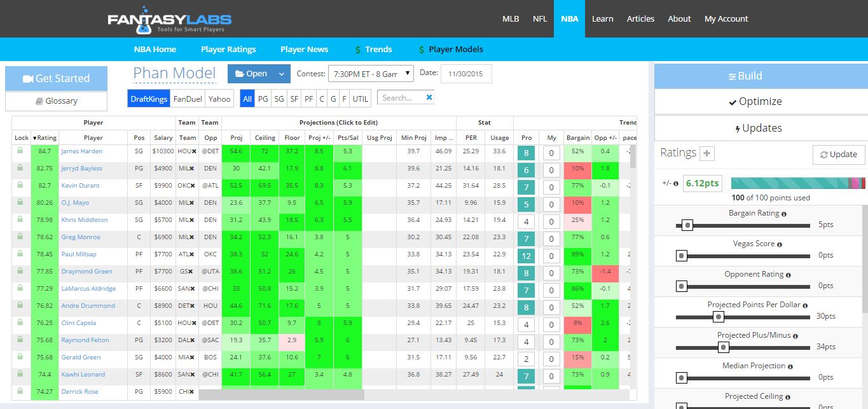Click info icon beside Vegas Score
Screen dimensions: 868x409
point(779,244)
